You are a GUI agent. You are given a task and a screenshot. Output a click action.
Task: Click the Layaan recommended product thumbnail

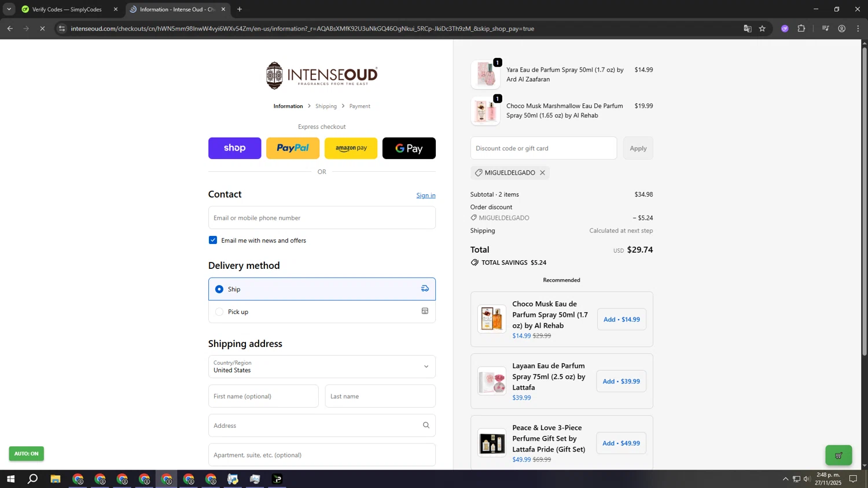pos(492,381)
